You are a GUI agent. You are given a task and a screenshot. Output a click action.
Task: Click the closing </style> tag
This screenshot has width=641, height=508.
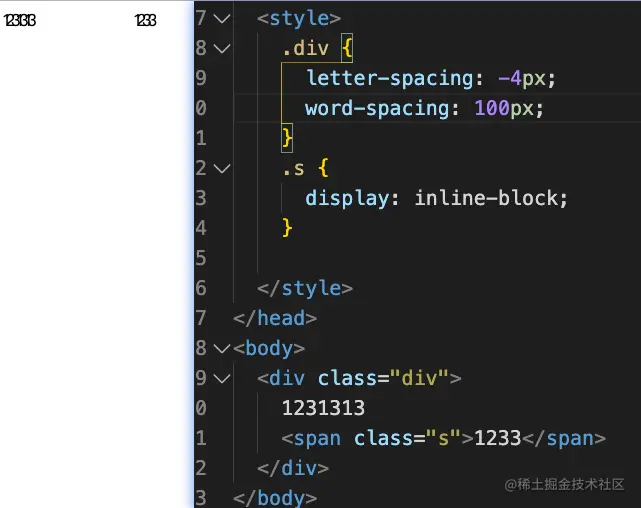pyautogui.click(x=305, y=288)
